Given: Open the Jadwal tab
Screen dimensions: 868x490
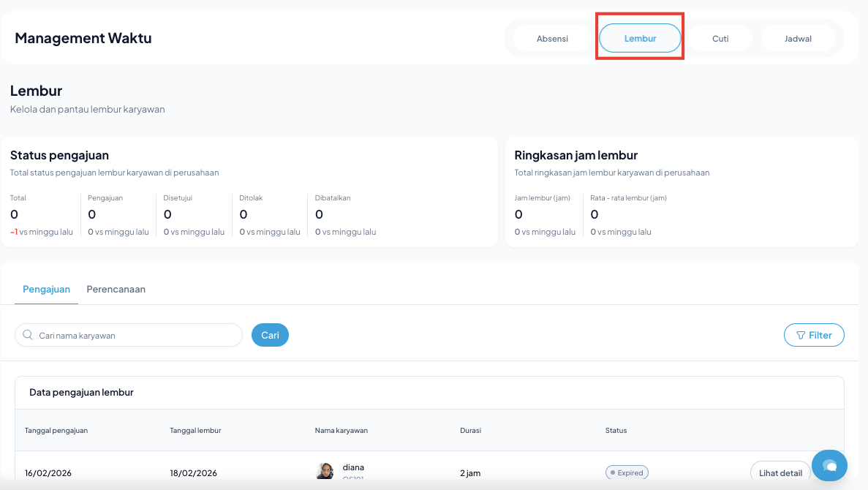Looking at the screenshot, I should click(x=798, y=39).
